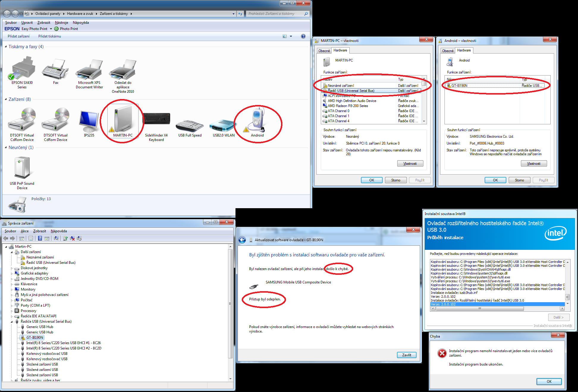The image size is (578, 392).
Task: Collapse the Tiskárny a faxy group
Action: click(x=6, y=47)
